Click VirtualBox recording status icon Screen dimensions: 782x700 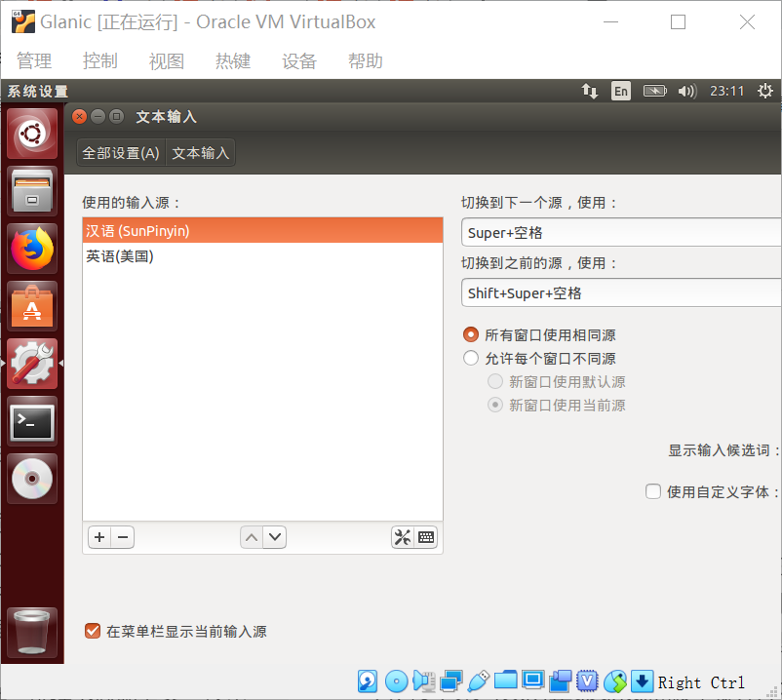pyautogui.click(x=561, y=681)
